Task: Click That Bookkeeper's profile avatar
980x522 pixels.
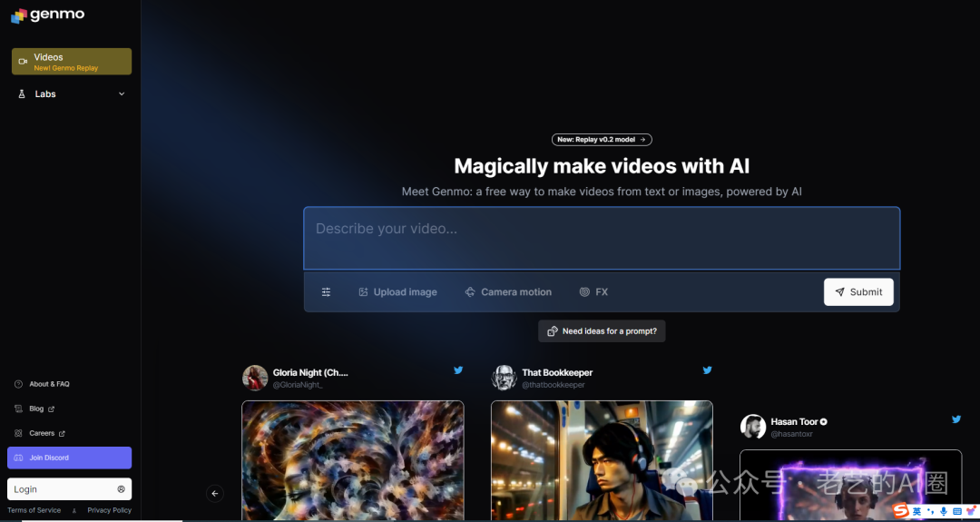Action: 505,378
